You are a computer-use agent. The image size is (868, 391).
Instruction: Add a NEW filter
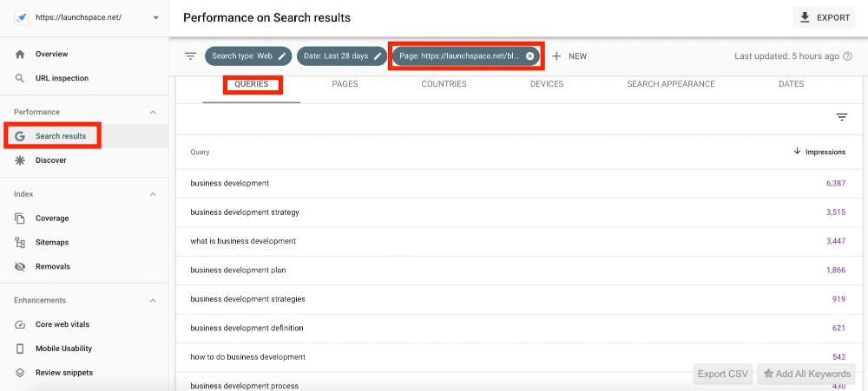click(x=569, y=55)
